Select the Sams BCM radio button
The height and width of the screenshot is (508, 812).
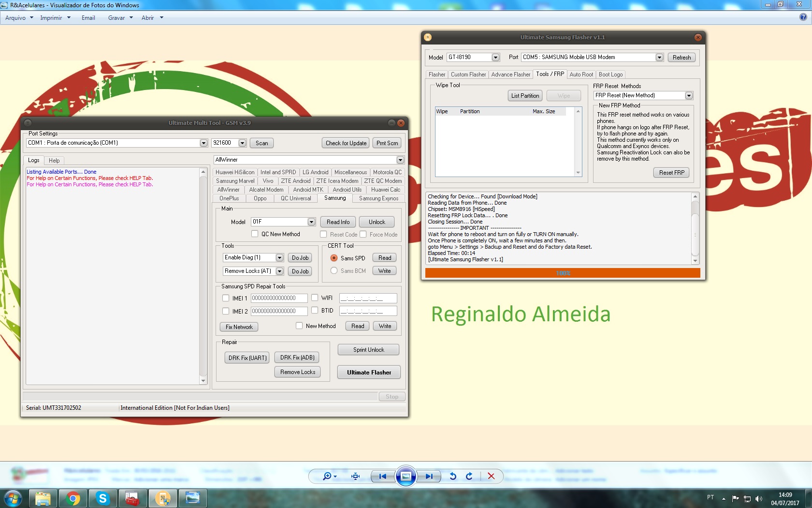pos(334,271)
